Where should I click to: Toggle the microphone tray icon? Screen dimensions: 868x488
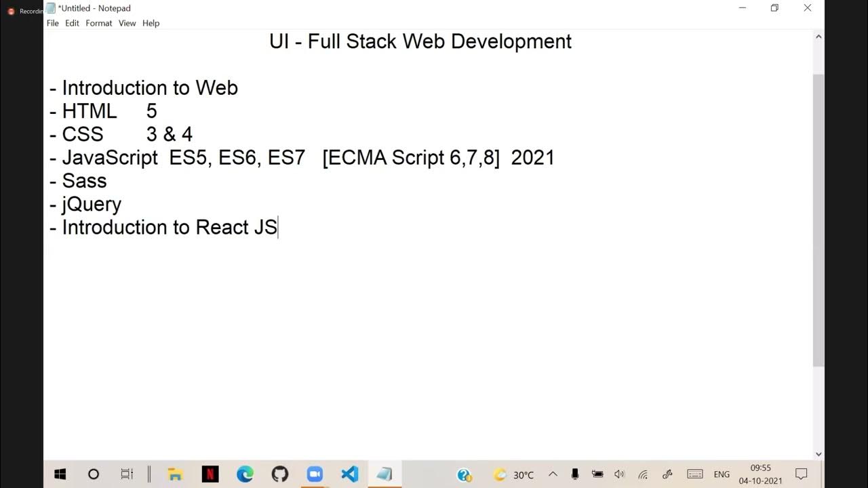[575, 474]
